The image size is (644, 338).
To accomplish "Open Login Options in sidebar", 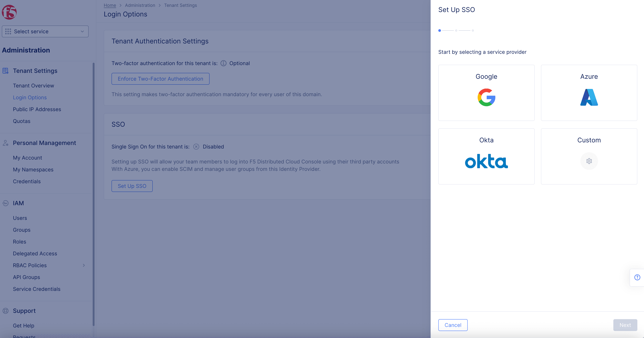I will pyautogui.click(x=30, y=97).
